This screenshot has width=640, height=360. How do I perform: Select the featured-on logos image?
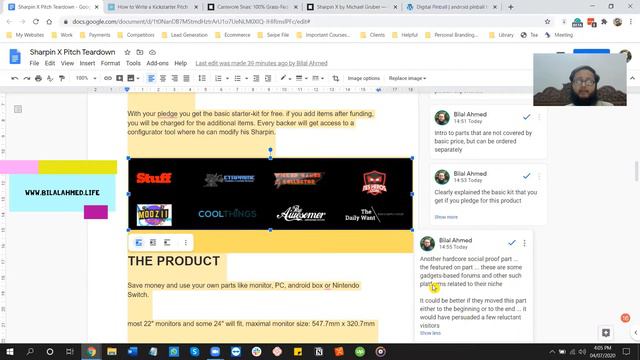pos(270,194)
